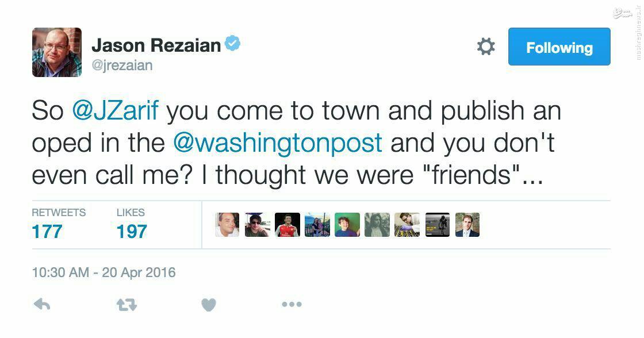Open the gear settings dropdown

coord(486,47)
